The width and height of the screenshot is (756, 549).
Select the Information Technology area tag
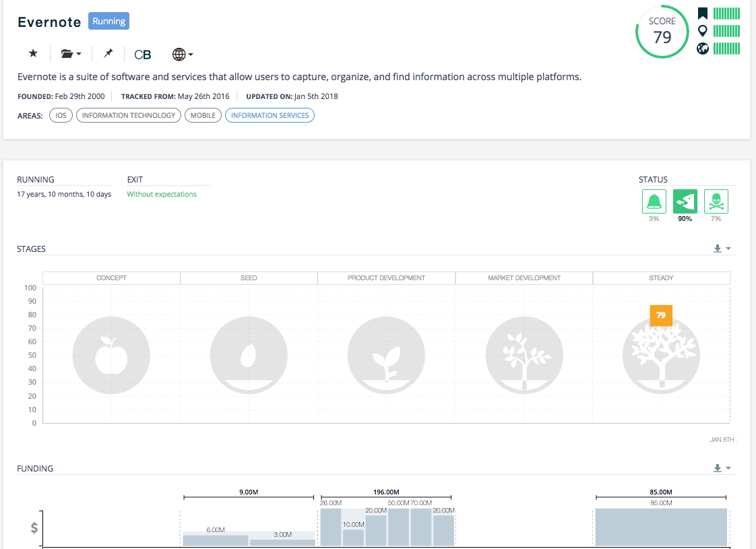(129, 115)
